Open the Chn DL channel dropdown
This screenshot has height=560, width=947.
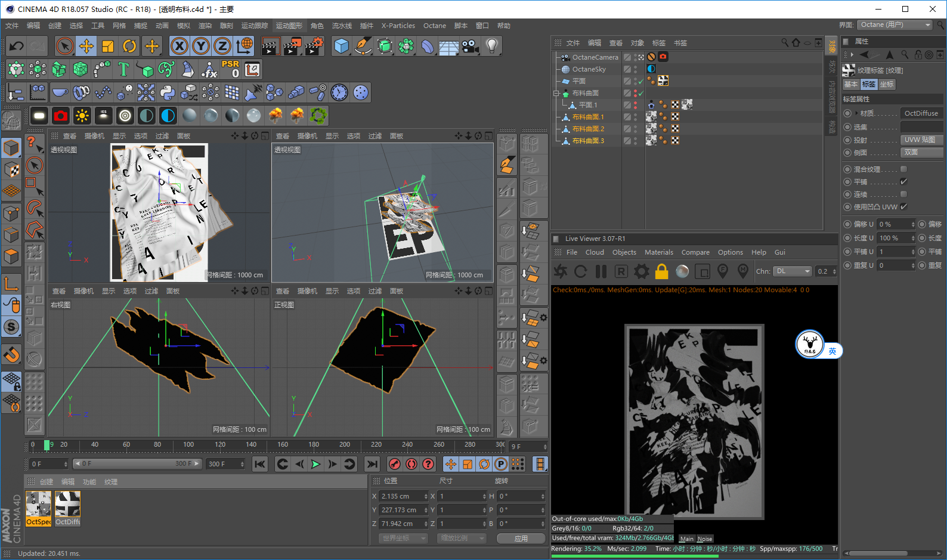pyautogui.click(x=793, y=271)
